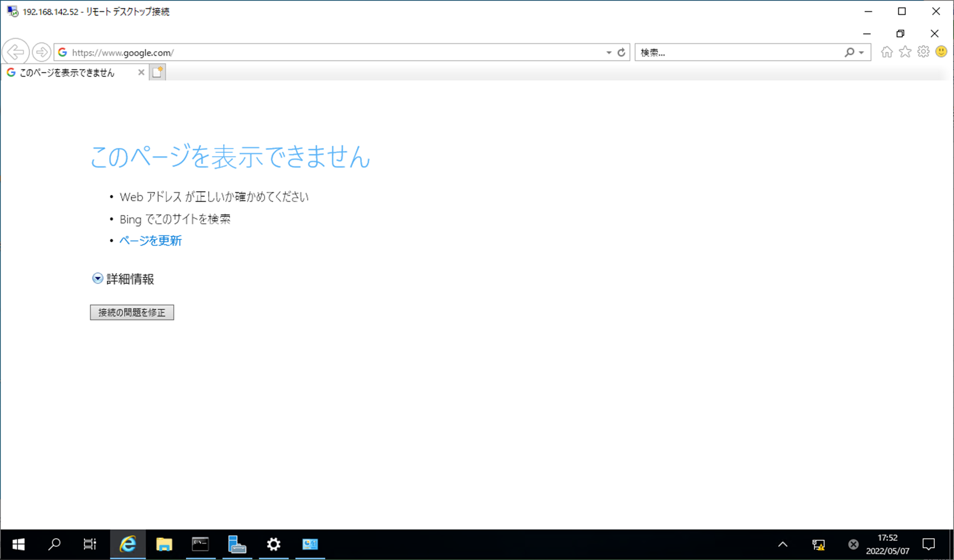Open the search provider dropdown arrow
Screen dimensions: 954x560
[x=862, y=52]
